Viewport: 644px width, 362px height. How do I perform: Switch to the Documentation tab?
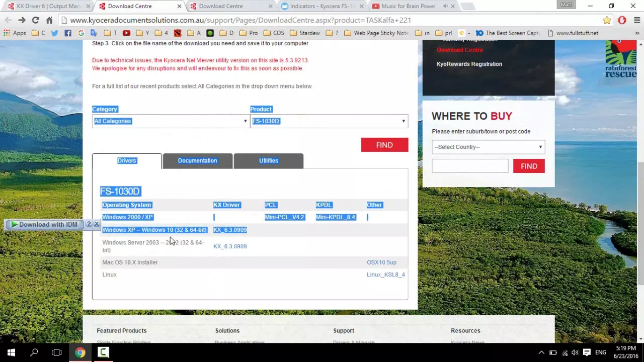pyautogui.click(x=197, y=161)
